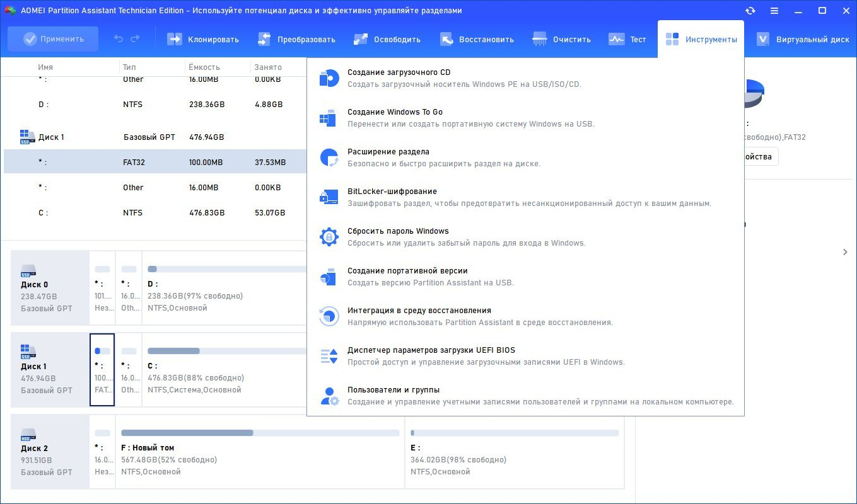Click the Windows To Go creator icon
The image size is (857, 504).
pos(329,118)
